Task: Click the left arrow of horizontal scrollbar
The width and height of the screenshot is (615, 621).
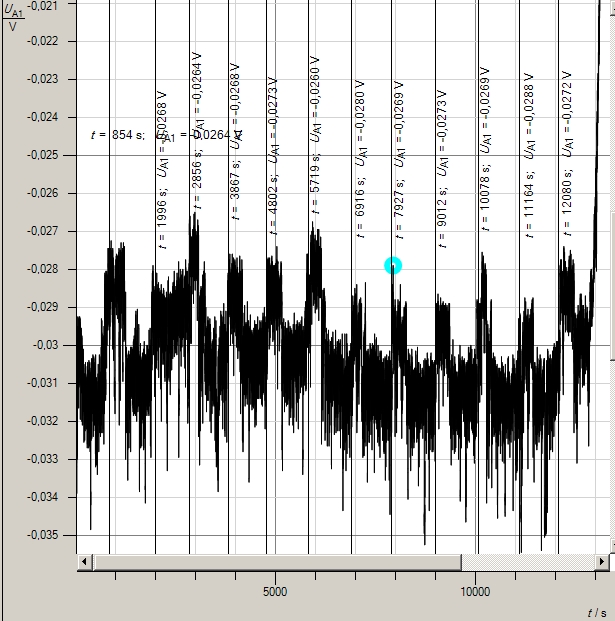Action: 85,562
